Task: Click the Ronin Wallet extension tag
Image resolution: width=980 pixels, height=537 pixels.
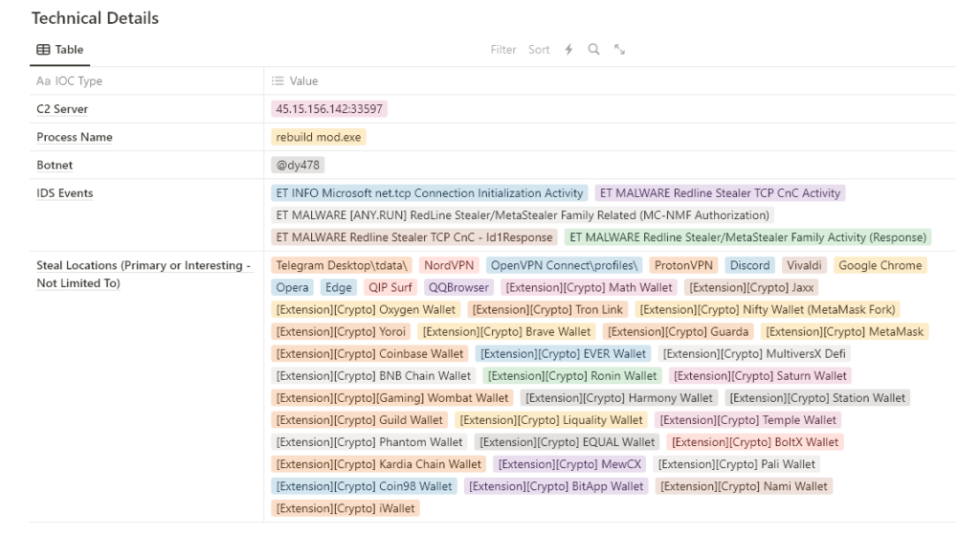Action: [572, 376]
